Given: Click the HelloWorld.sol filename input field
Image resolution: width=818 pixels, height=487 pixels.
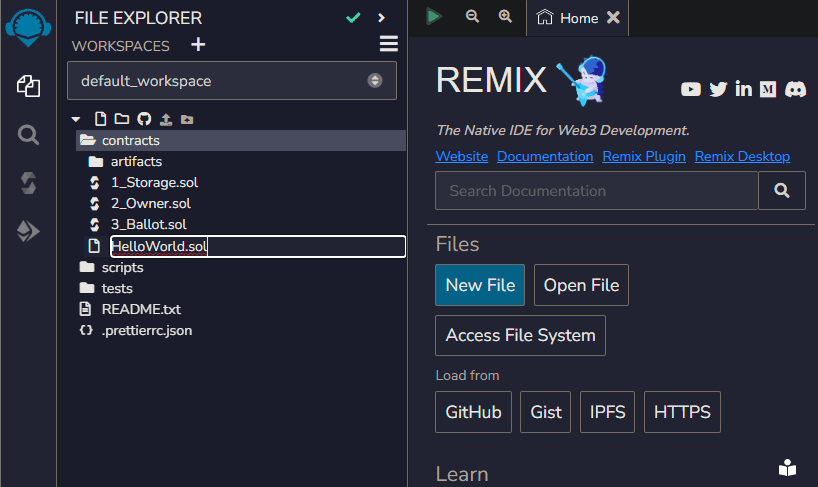Looking at the screenshot, I should pos(258,246).
